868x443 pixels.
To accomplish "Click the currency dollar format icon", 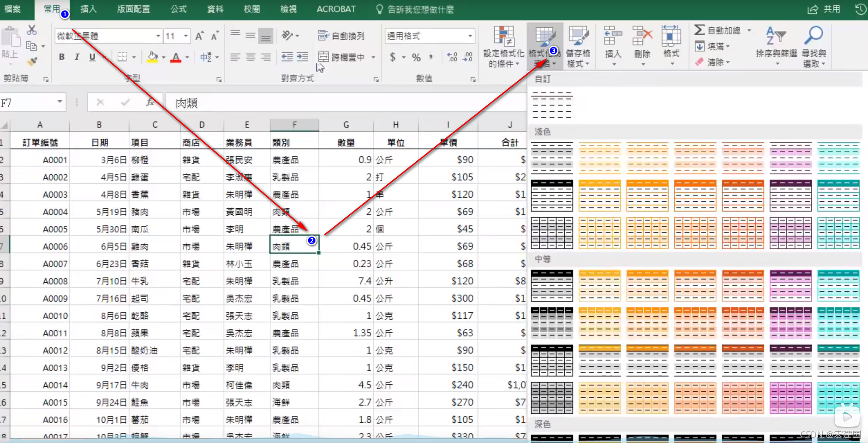I will 393,57.
